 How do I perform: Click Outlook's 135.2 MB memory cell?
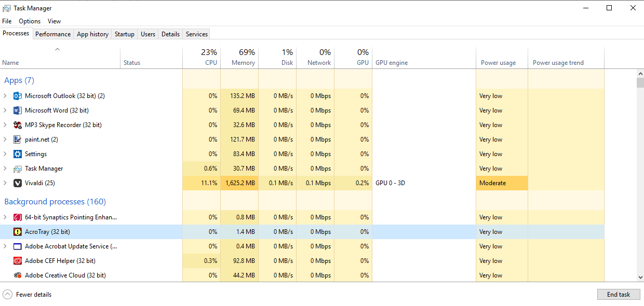pos(239,96)
